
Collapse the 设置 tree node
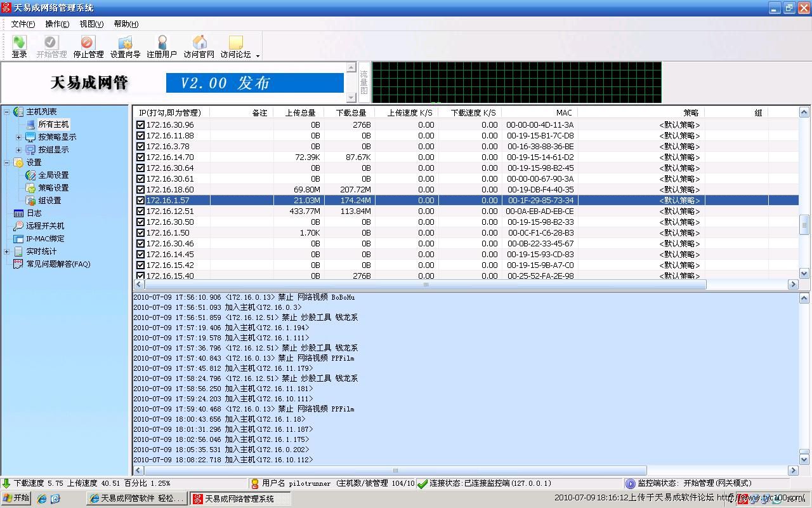pos(7,163)
